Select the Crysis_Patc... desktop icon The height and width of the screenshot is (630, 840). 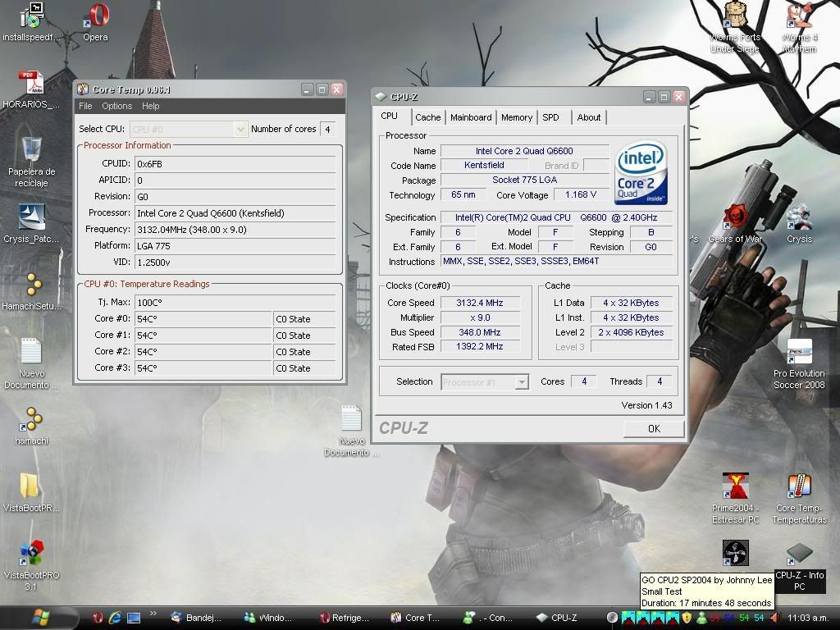[x=31, y=224]
